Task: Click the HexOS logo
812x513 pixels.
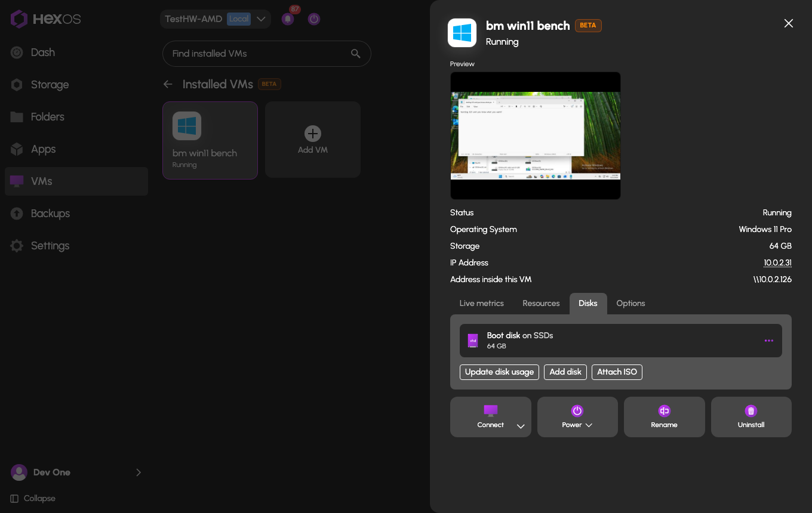Action: tap(45, 19)
